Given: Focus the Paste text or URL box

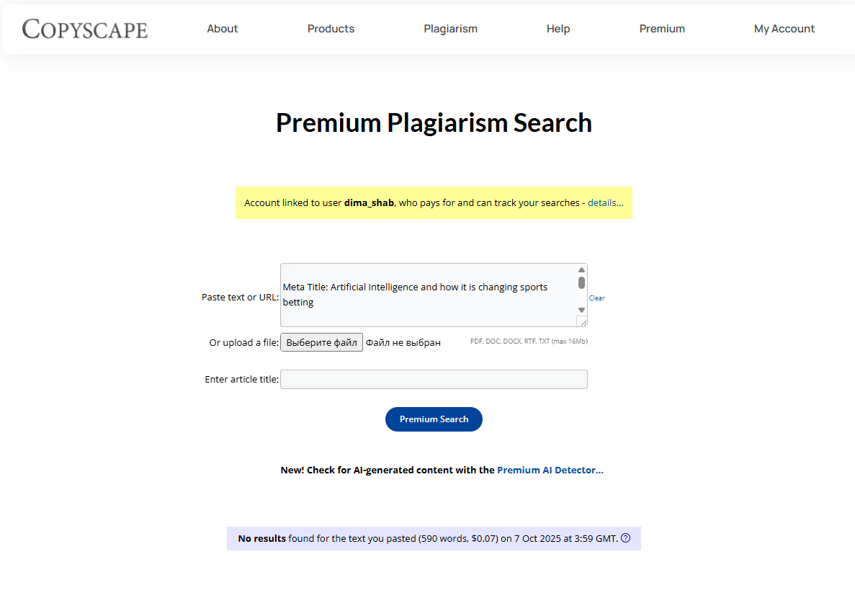Looking at the screenshot, I should pos(429,295).
